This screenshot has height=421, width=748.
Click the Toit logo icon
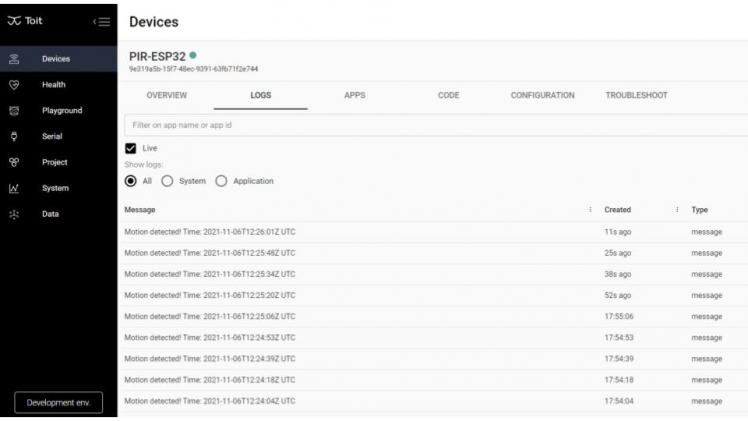coord(14,21)
